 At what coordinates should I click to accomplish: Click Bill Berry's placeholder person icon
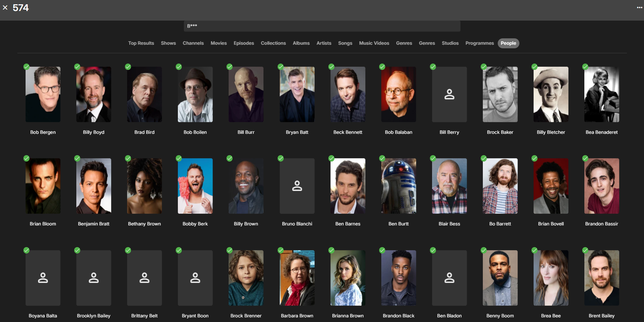pos(449,94)
